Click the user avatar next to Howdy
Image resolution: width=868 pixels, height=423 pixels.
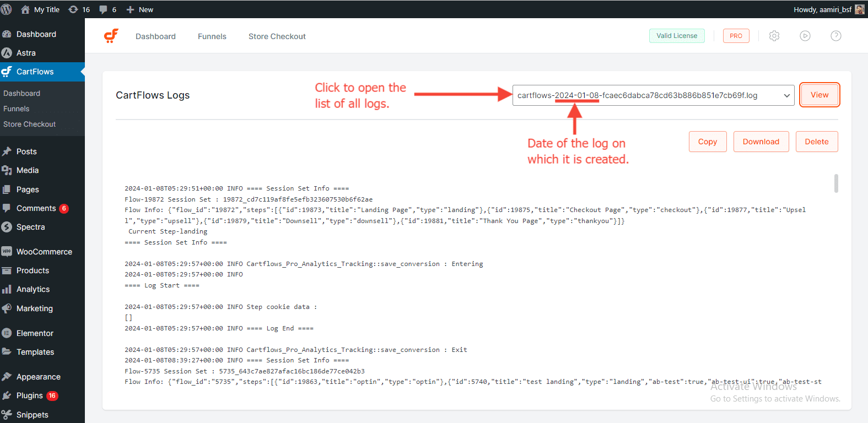[859, 9]
